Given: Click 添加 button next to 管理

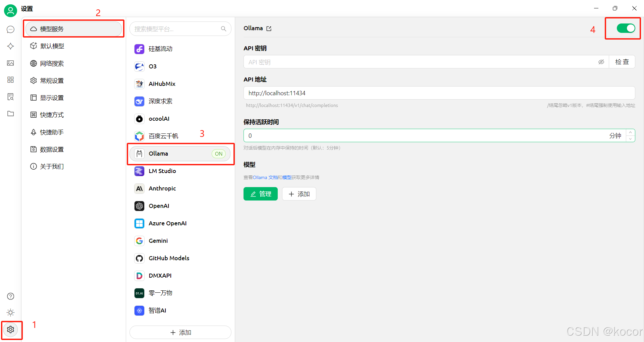Looking at the screenshot, I should click(299, 194).
